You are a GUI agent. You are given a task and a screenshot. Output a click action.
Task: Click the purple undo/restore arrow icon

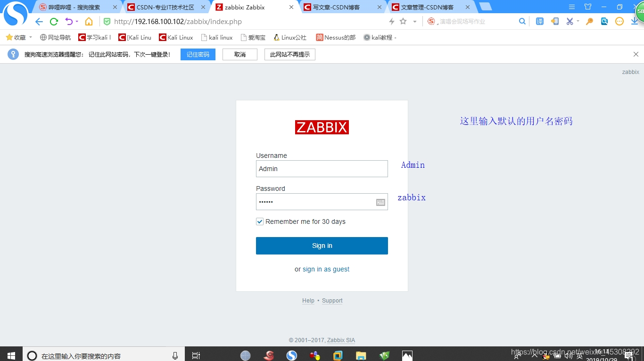tap(69, 21)
